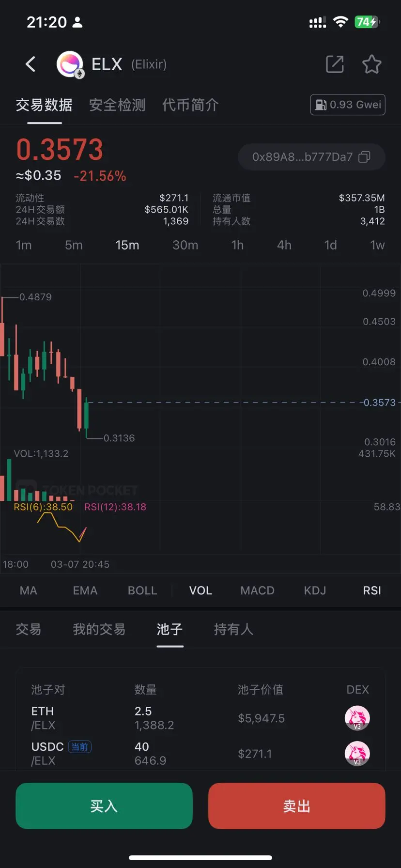
Task: Open the 持有人 tab
Action: (x=233, y=629)
